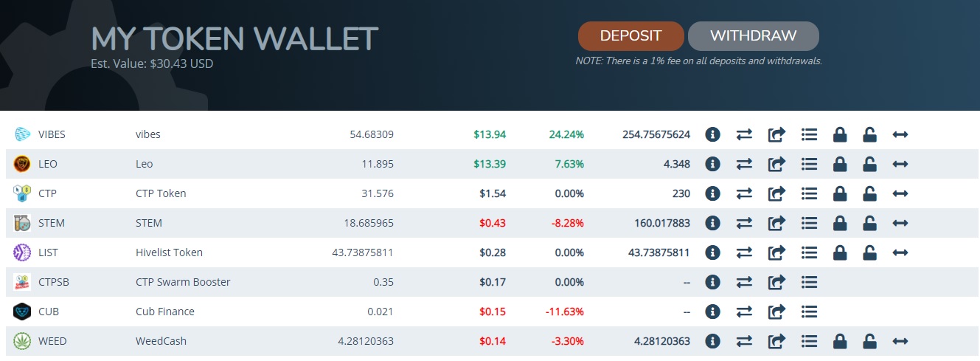This screenshot has height=361, width=980.
Task: View STEM history list icon
Action: pos(810,223)
